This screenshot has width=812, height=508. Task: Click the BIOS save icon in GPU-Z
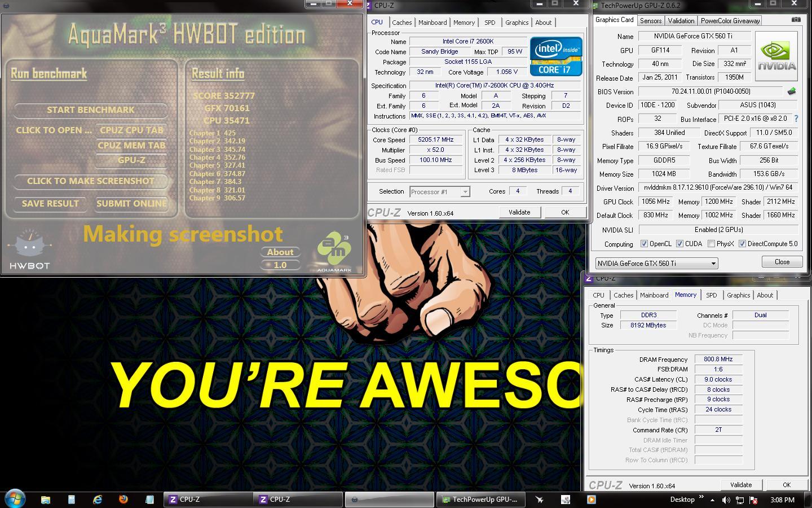click(792, 91)
